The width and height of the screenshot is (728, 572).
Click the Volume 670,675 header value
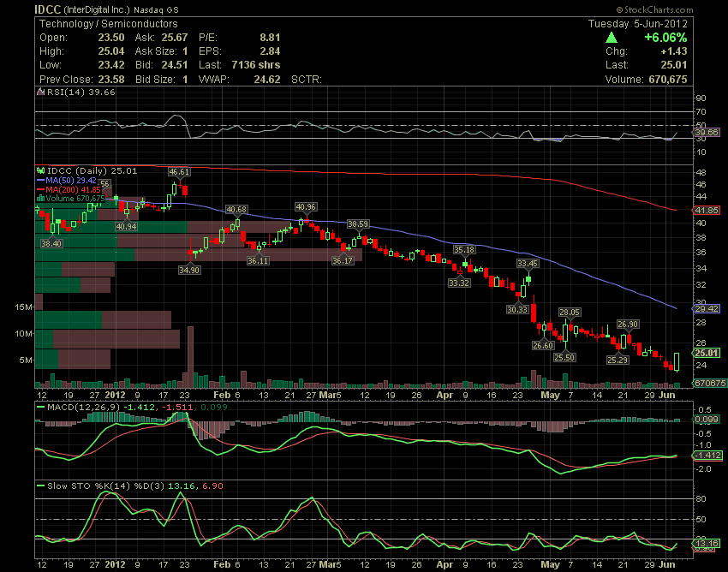[668, 80]
